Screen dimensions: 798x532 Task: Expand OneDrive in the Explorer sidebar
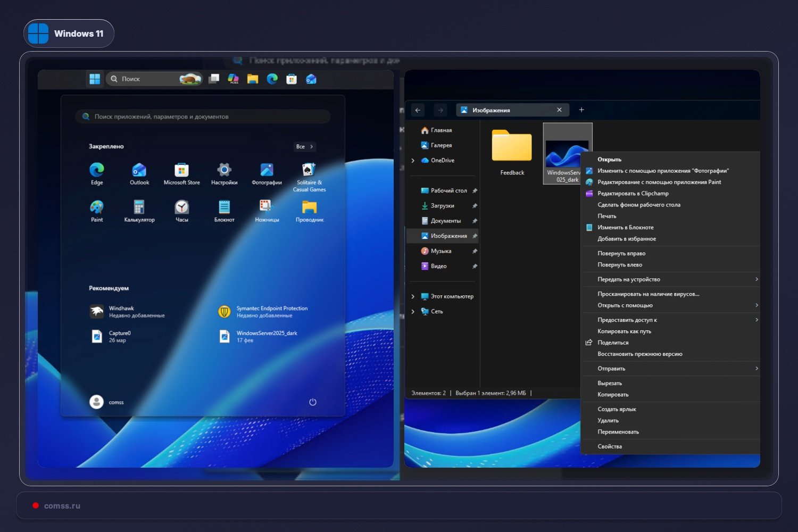click(413, 160)
